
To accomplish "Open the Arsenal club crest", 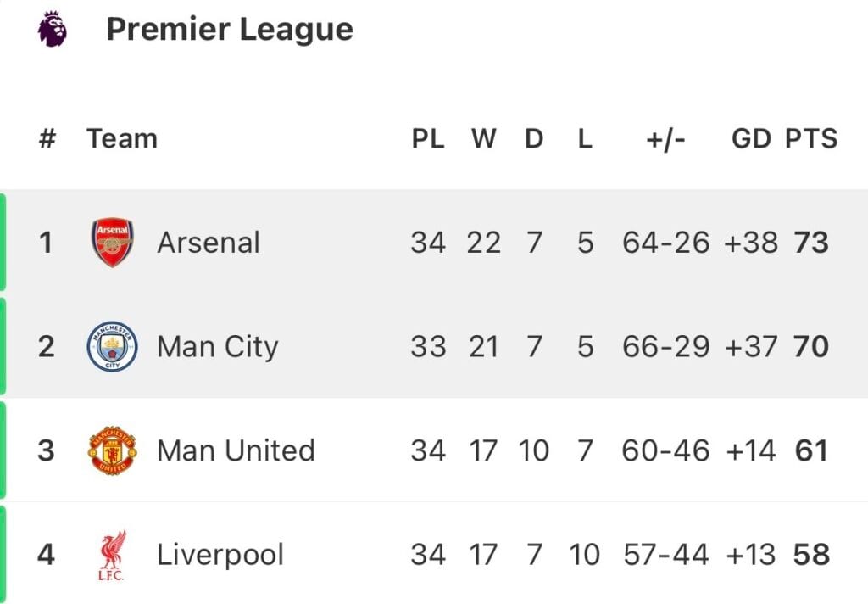I will click(x=113, y=242).
